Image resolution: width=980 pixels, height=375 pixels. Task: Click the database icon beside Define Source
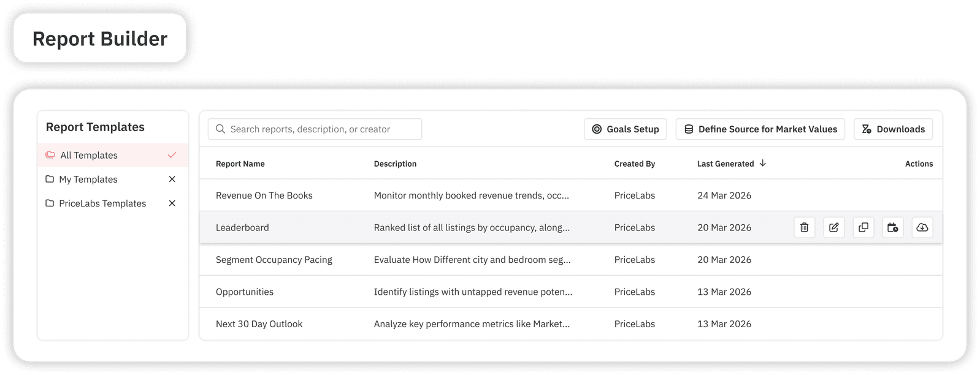click(x=689, y=129)
